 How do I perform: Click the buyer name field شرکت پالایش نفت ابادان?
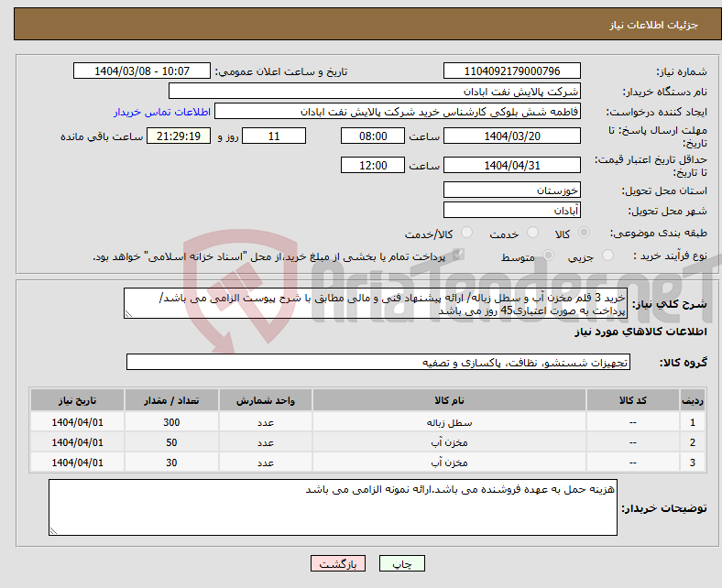[x=375, y=92]
